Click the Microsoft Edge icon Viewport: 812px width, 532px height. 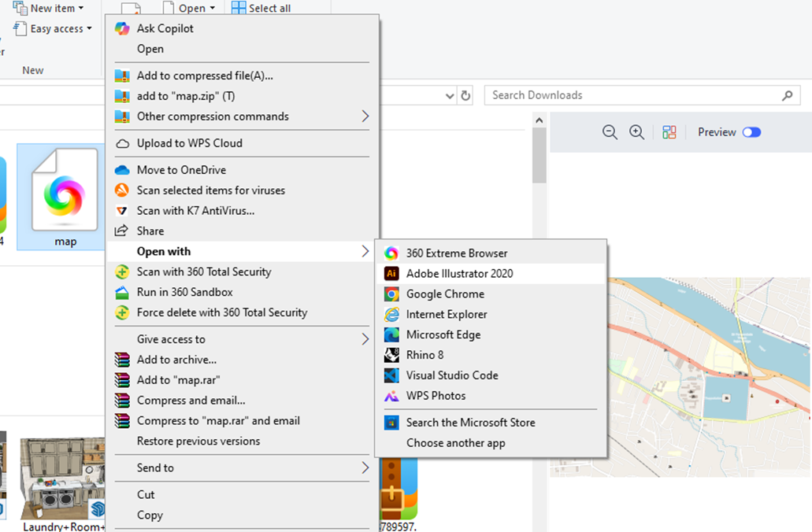tap(391, 334)
